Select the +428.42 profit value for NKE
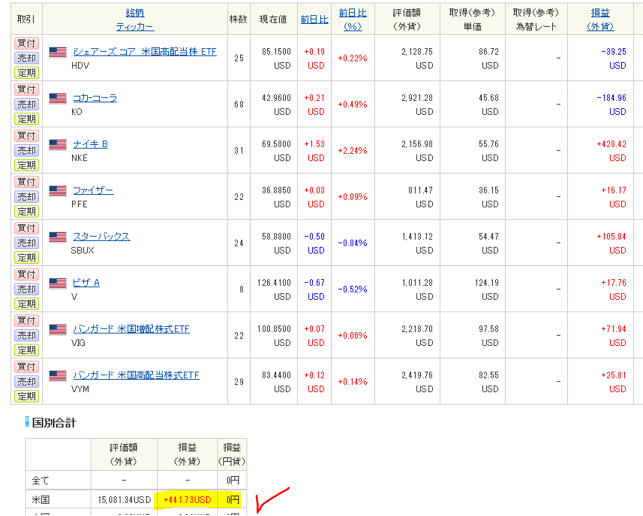 click(x=611, y=144)
